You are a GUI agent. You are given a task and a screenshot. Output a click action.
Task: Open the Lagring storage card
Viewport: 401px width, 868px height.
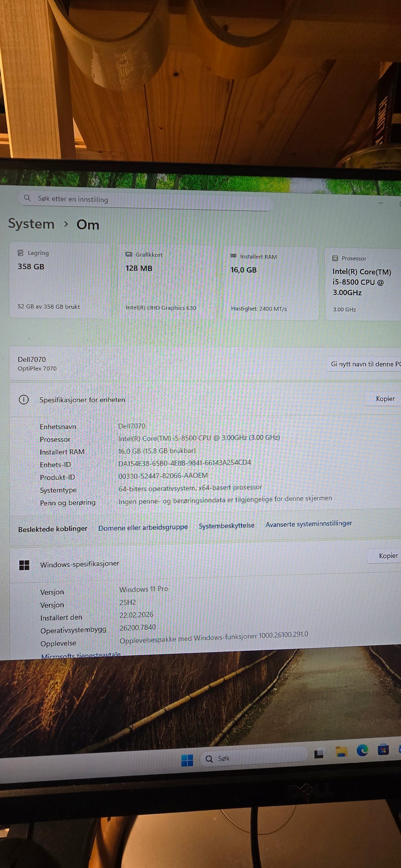pos(60,280)
